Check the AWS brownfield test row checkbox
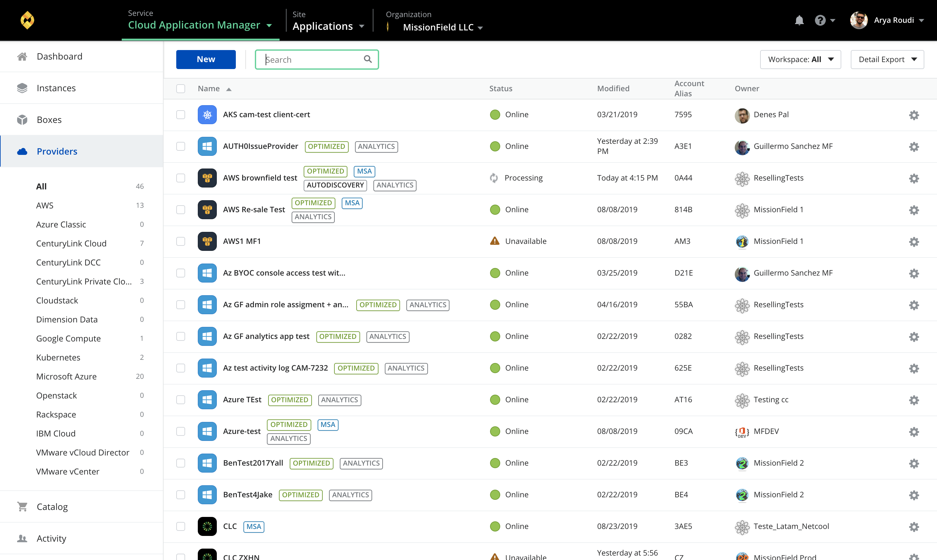This screenshot has height=560, width=937. pyautogui.click(x=181, y=178)
